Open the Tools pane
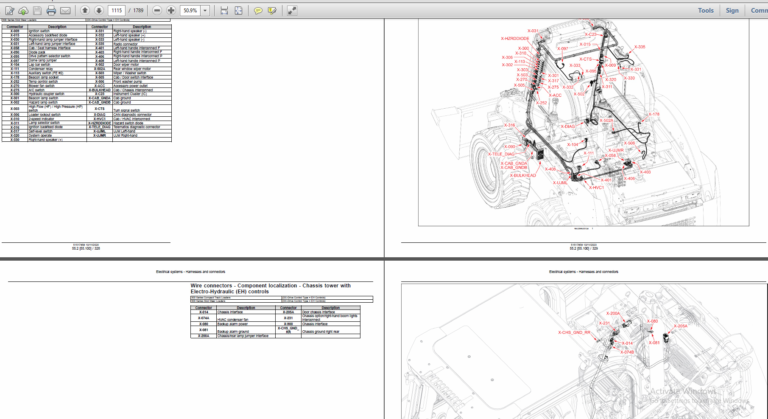This screenshot has width=768, height=419. click(x=705, y=10)
